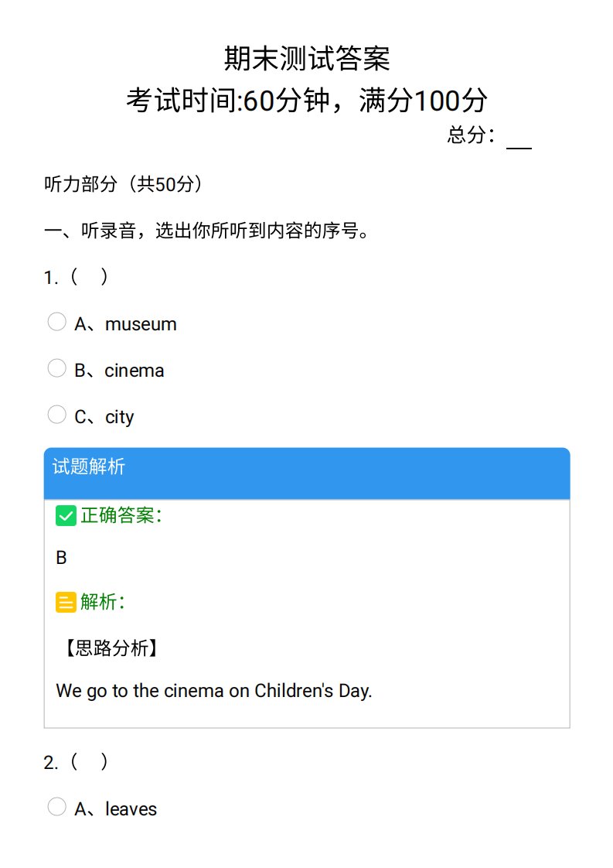
Task: Click question 2 answer parentheses
Action: pyautogui.click(x=89, y=762)
